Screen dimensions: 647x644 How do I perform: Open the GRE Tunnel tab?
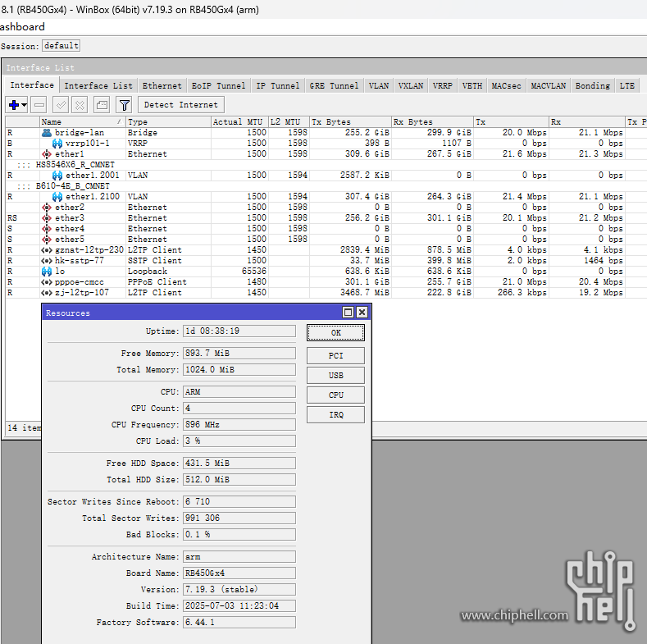(x=334, y=86)
